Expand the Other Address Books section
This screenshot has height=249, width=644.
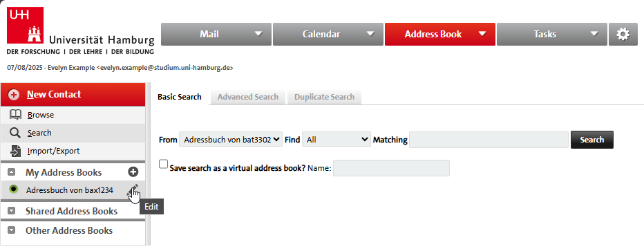click(12, 230)
